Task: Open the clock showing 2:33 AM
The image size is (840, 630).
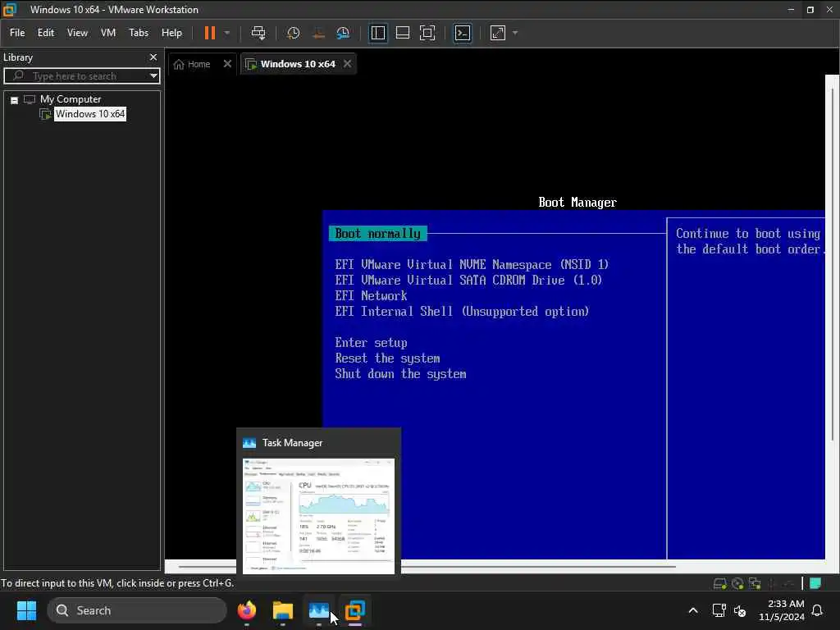Action: (x=781, y=610)
